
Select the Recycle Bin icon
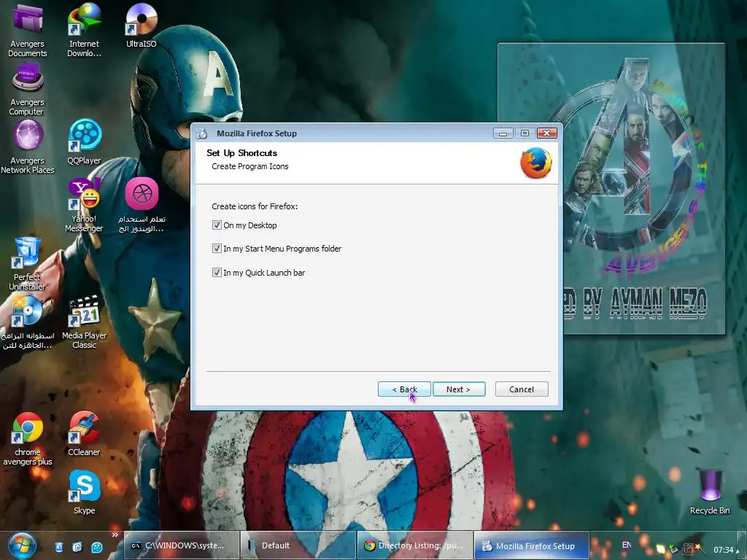point(710,492)
